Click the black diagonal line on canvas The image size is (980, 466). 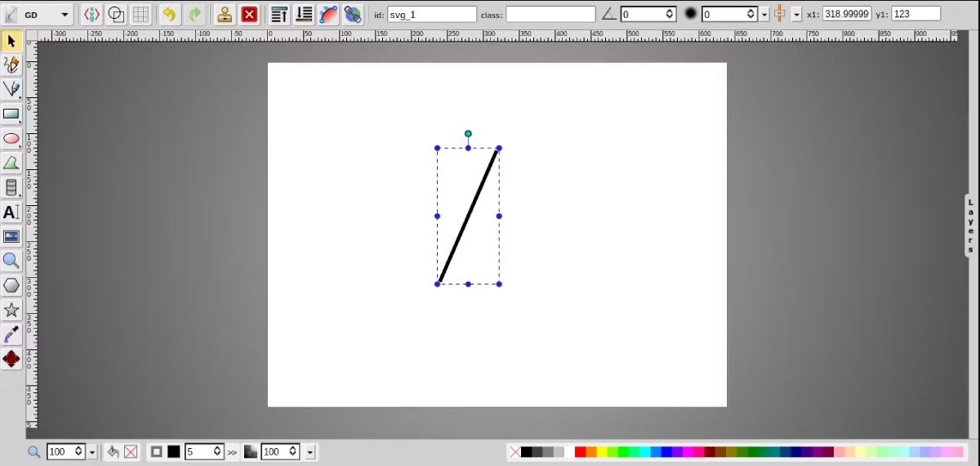click(x=468, y=216)
